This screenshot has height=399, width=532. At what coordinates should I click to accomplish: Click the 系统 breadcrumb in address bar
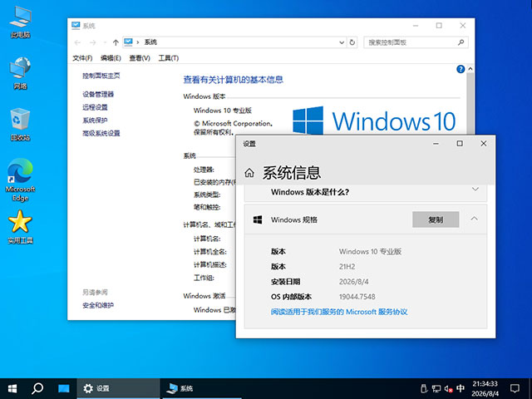pyautogui.click(x=150, y=42)
